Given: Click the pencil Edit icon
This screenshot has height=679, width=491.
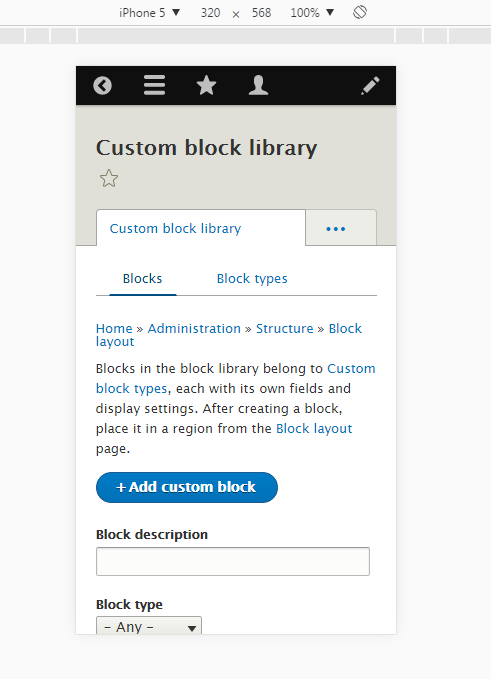Looking at the screenshot, I should 370,85.
